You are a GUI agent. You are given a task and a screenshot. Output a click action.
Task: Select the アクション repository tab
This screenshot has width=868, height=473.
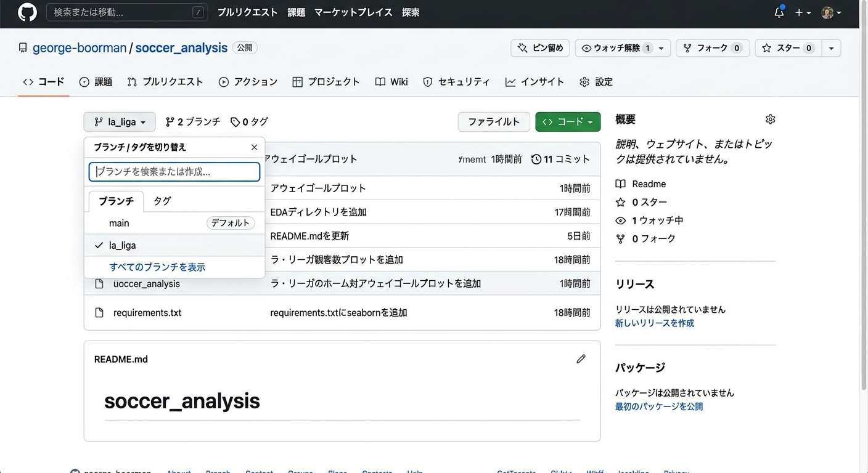point(248,82)
